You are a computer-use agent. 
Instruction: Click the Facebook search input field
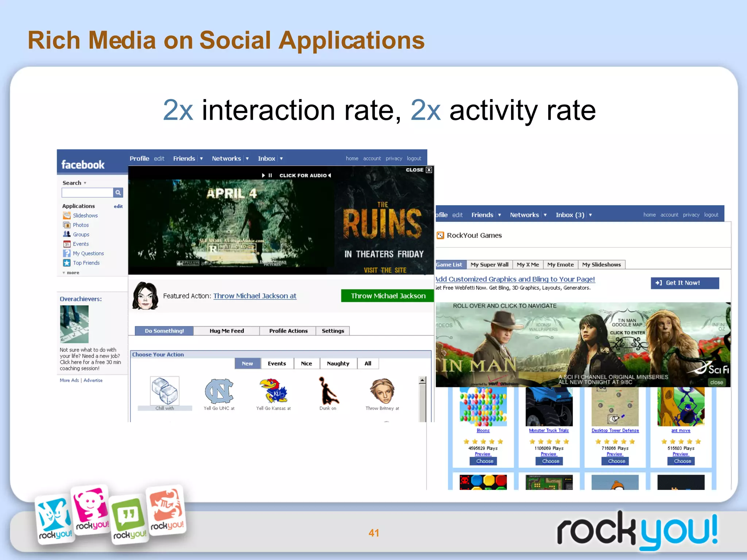click(88, 192)
